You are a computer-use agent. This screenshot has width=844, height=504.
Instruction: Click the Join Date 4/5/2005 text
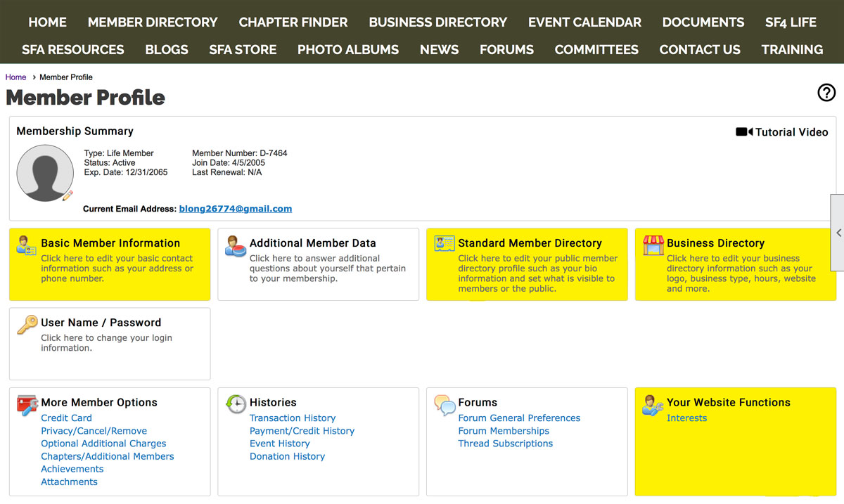[x=229, y=163]
